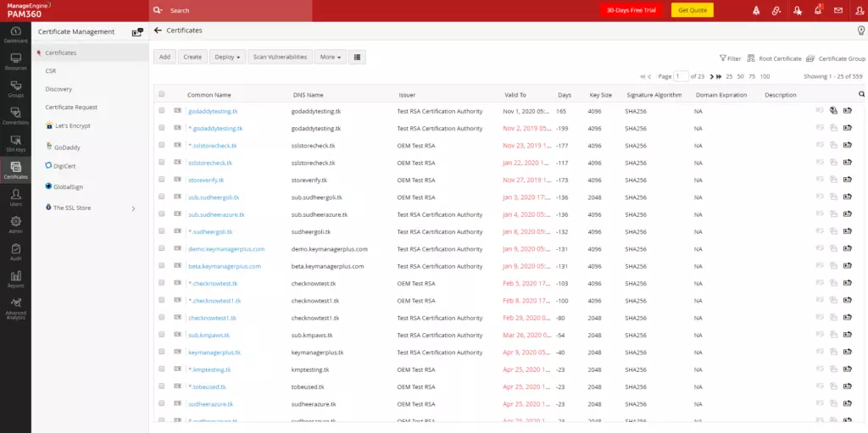Open SSH Keys section
The height and width of the screenshot is (433, 868).
(x=15, y=143)
